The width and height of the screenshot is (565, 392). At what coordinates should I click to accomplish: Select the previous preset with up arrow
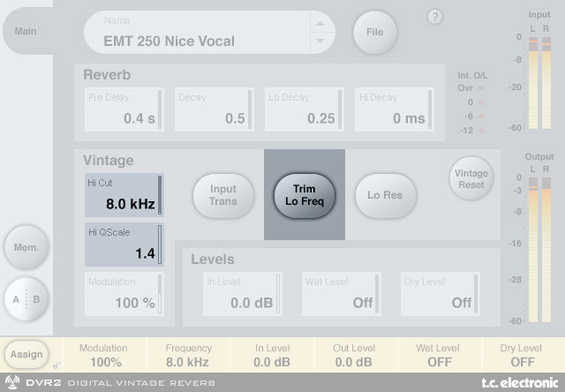pyautogui.click(x=325, y=23)
